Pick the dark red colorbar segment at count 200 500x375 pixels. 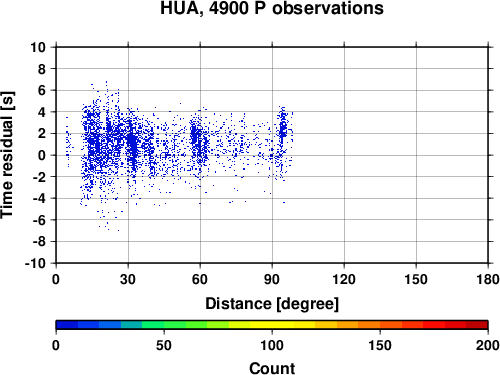tap(477, 325)
